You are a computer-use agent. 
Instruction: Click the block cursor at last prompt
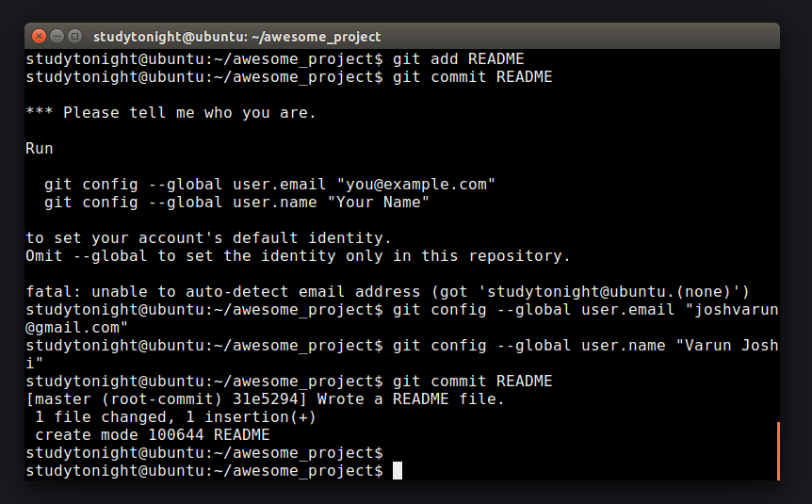pos(398,471)
